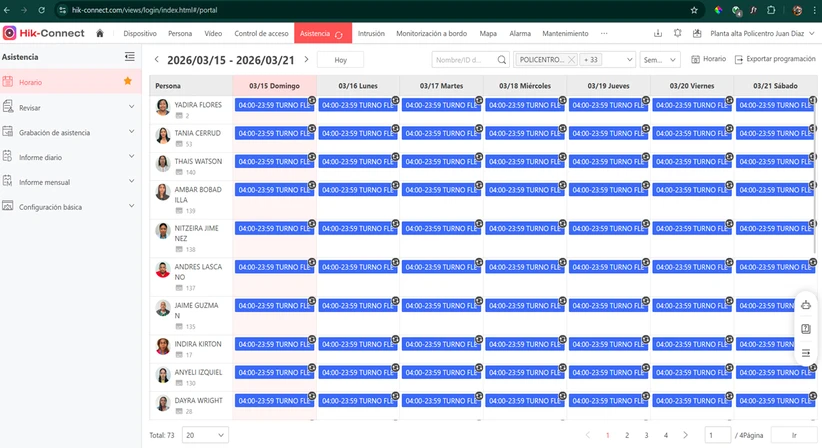
Task: Open the download icon in top bar
Action: click(x=658, y=33)
